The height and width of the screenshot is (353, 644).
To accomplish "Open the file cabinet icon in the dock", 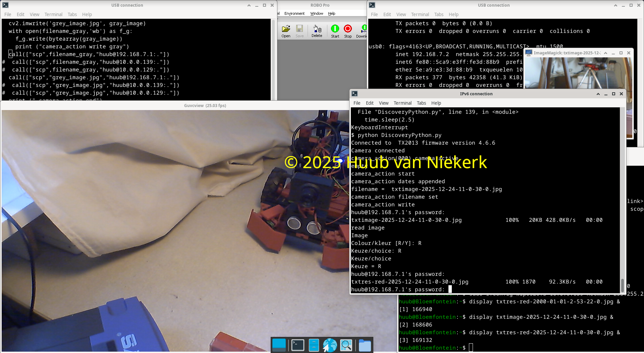I will [x=314, y=345].
